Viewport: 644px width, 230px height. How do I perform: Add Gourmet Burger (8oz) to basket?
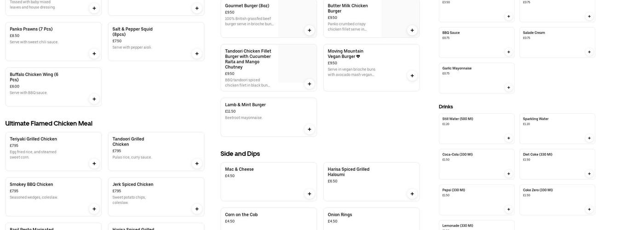pos(310,30)
